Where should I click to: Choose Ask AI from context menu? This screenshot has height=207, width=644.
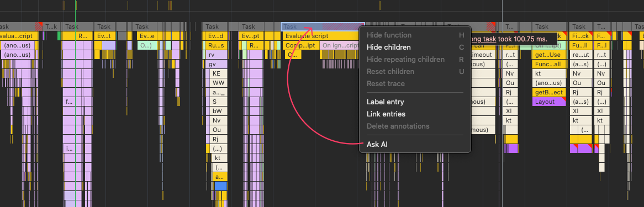pos(377,145)
